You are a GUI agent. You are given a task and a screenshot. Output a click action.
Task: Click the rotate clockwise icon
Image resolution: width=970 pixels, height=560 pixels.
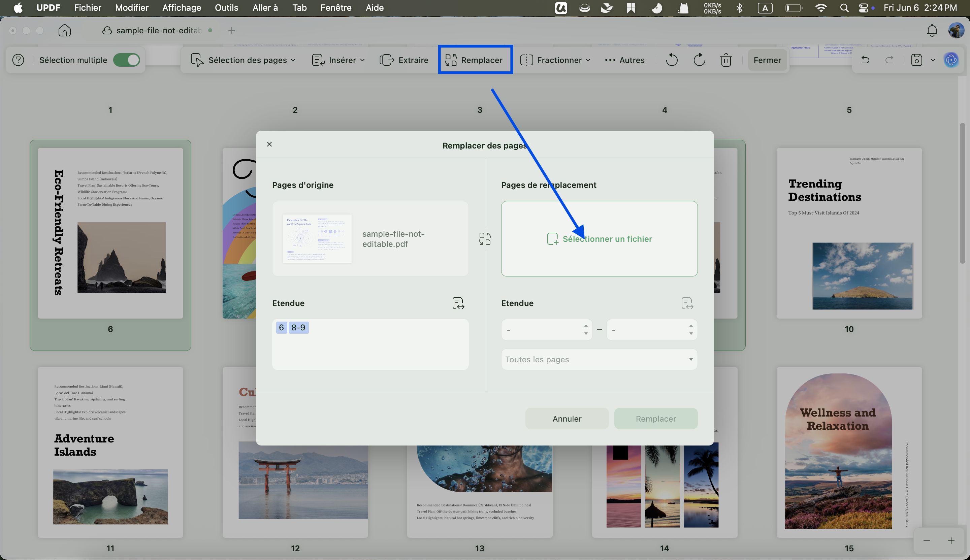[699, 60]
